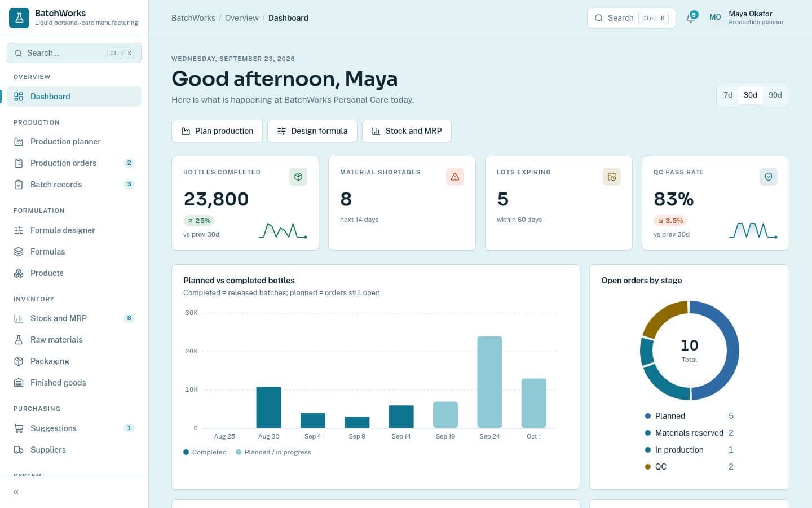Click the Plan production button
The height and width of the screenshot is (508, 812).
[x=217, y=131]
